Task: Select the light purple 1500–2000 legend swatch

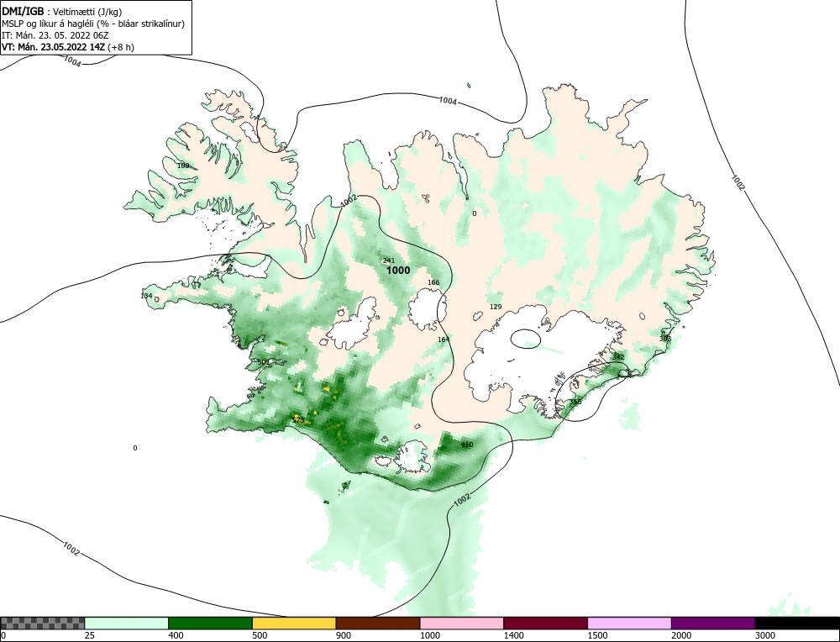Action: 629,623
